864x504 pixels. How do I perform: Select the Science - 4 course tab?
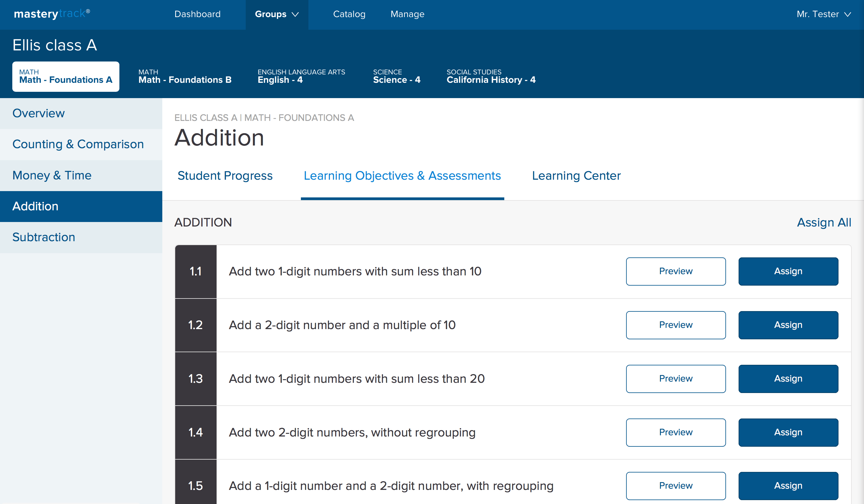click(396, 76)
